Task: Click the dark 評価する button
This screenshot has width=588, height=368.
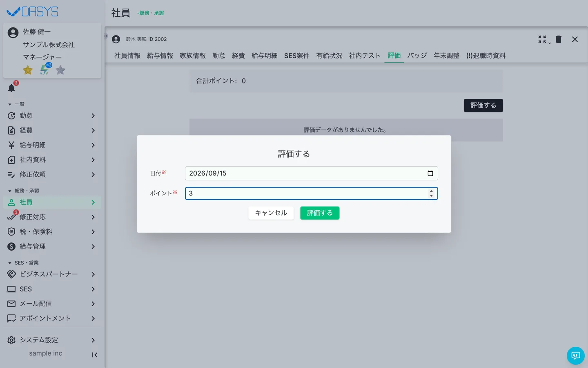Action: (x=483, y=105)
